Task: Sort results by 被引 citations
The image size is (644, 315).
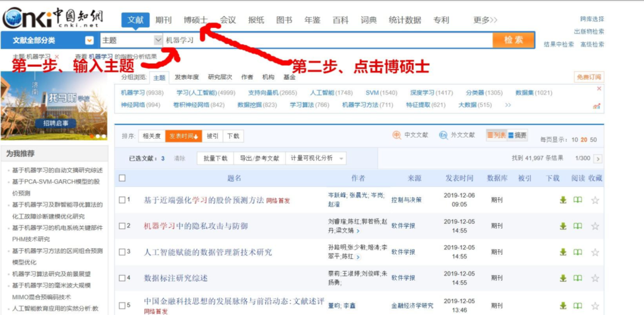Action: tap(212, 136)
